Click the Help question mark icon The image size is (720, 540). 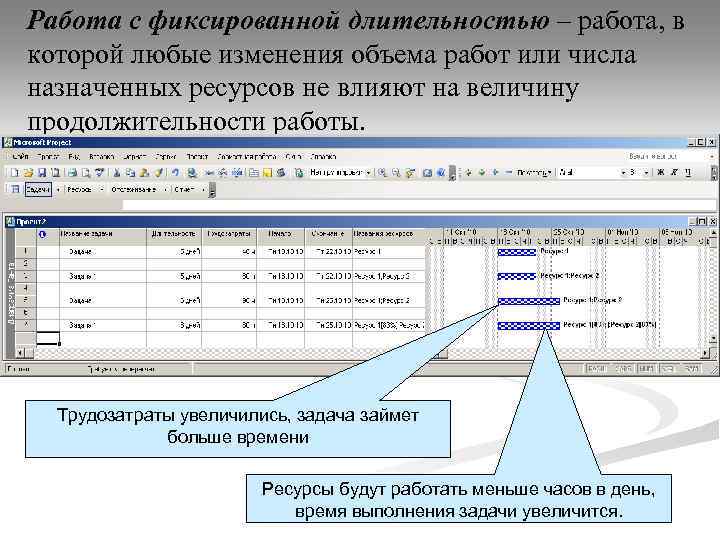click(441, 173)
